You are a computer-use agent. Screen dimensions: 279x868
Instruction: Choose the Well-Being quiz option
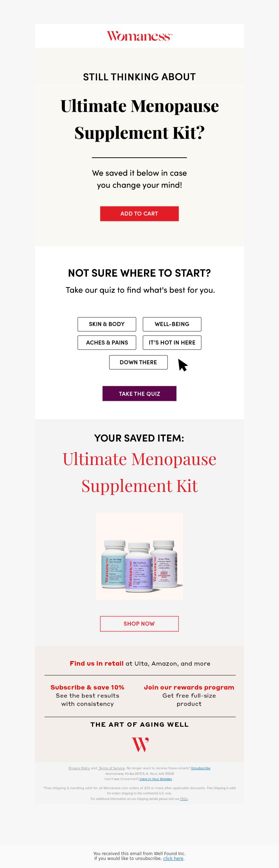pyautogui.click(x=172, y=324)
